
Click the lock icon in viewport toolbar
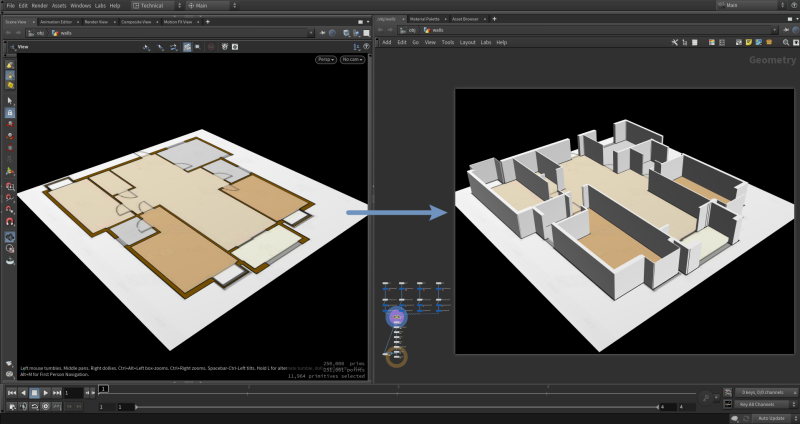coord(10,113)
